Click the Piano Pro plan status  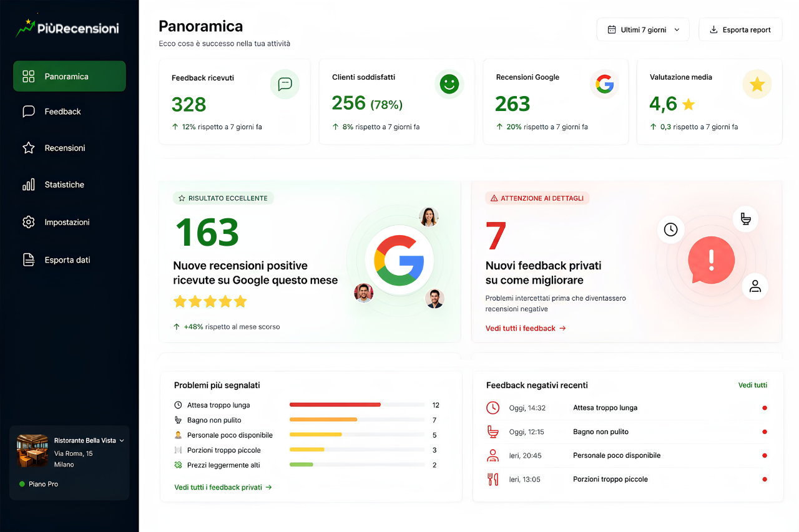tap(39, 484)
